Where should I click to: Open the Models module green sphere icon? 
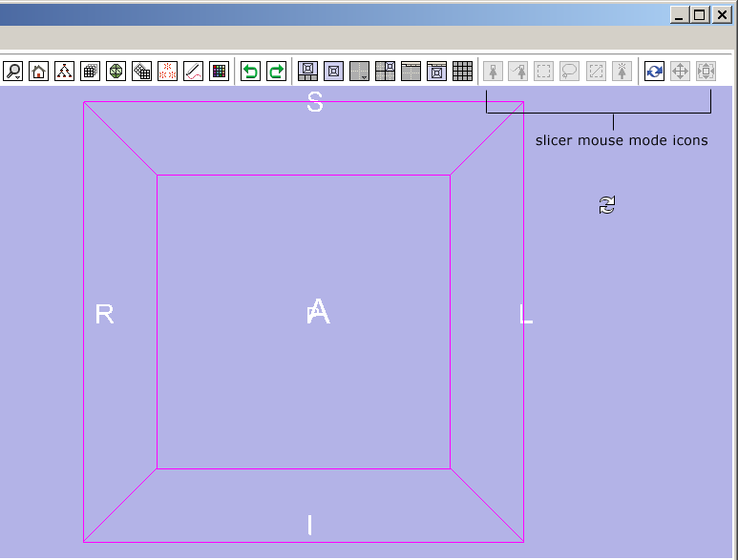(x=116, y=71)
